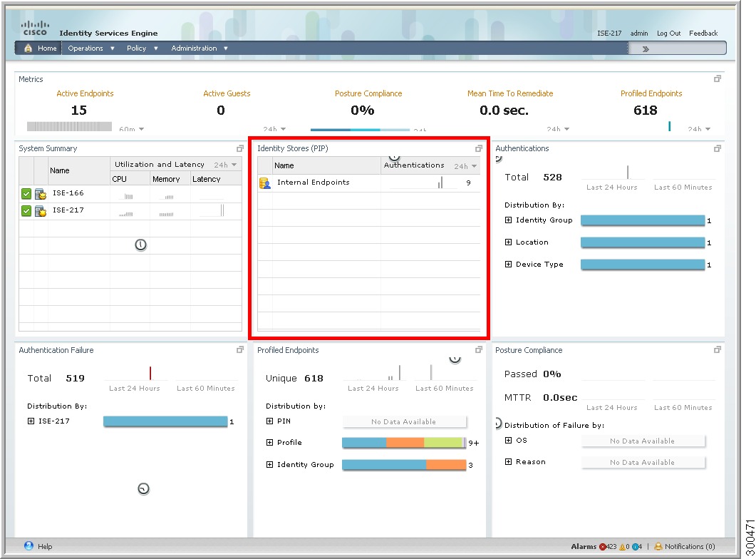756x559 pixels.
Task: Click the Location bar in Authentications
Action: click(x=643, y=242)
